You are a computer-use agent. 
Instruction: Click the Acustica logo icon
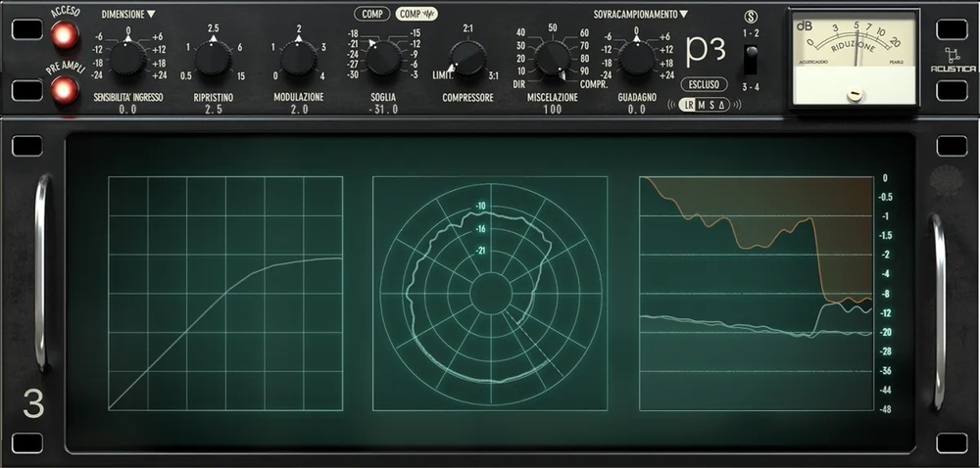[953, 57]
